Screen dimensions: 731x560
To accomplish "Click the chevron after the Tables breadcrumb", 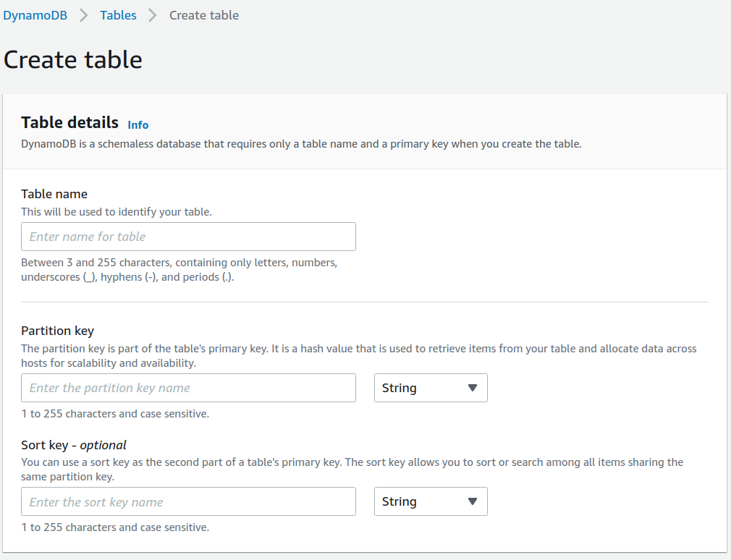I will point(153,15).
